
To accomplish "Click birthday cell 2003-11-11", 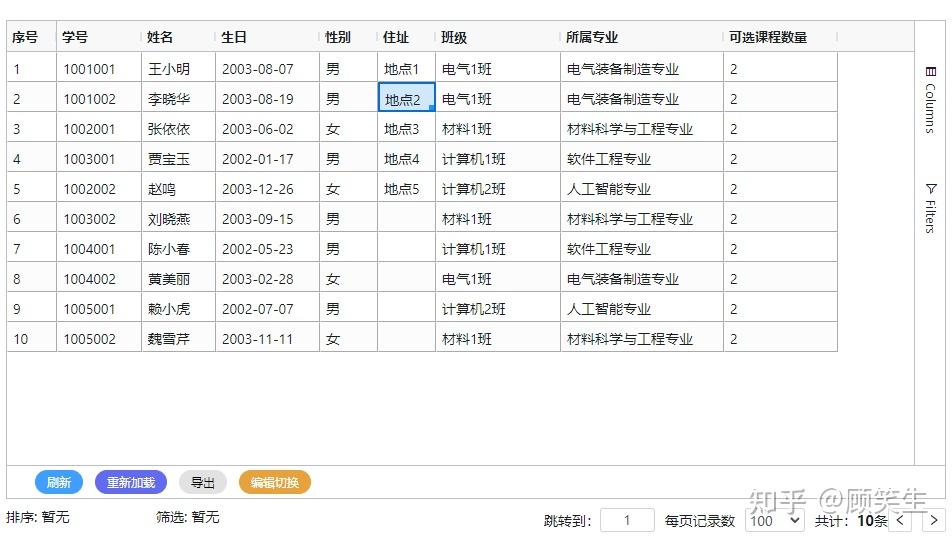I will (x=267, y=338).
